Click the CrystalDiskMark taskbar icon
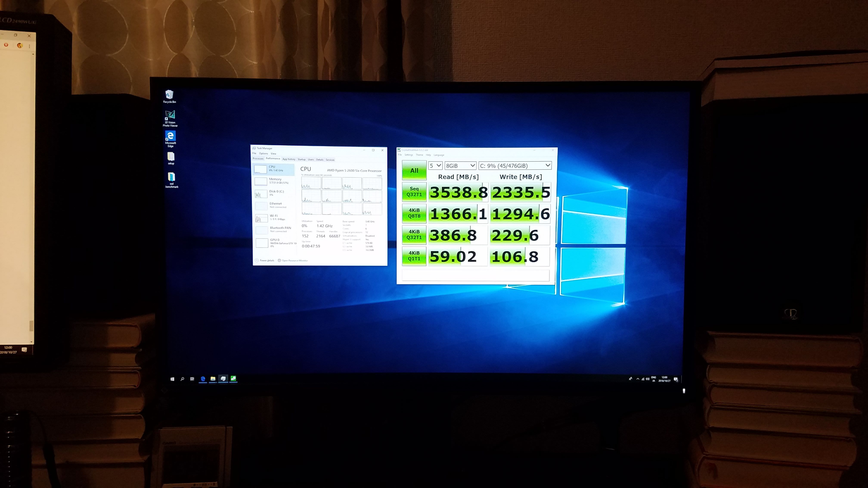Screen dimensions: 868x488 pyautogui.click(x=233, y=378)
